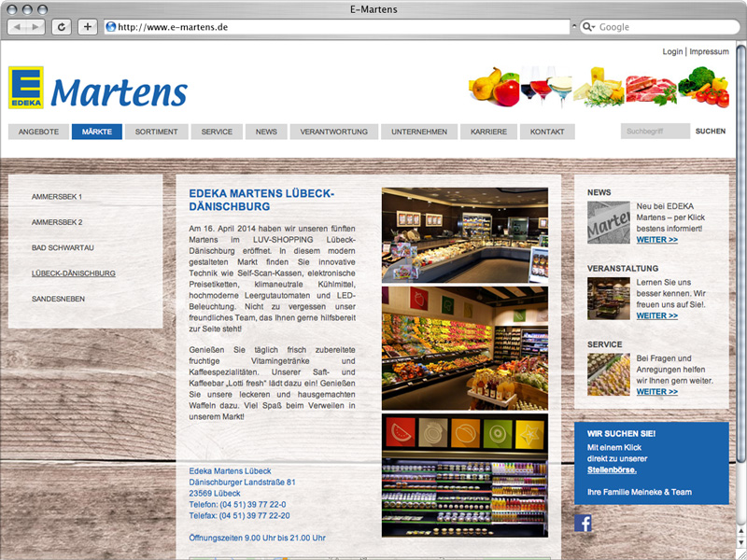Click heading EDEKA MARTENS LÜBECK-DÄNISCHBURG
The width and height of the screenshot is (747, 560).
261,200
